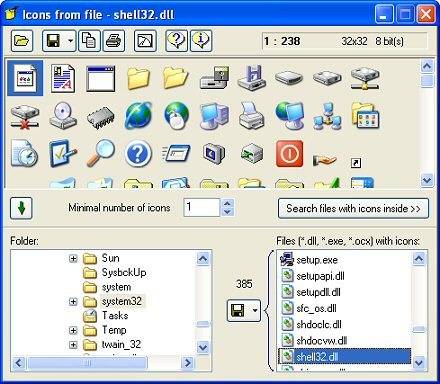
Task: Select the closed yellow folder icon
Action: [138, 78]
